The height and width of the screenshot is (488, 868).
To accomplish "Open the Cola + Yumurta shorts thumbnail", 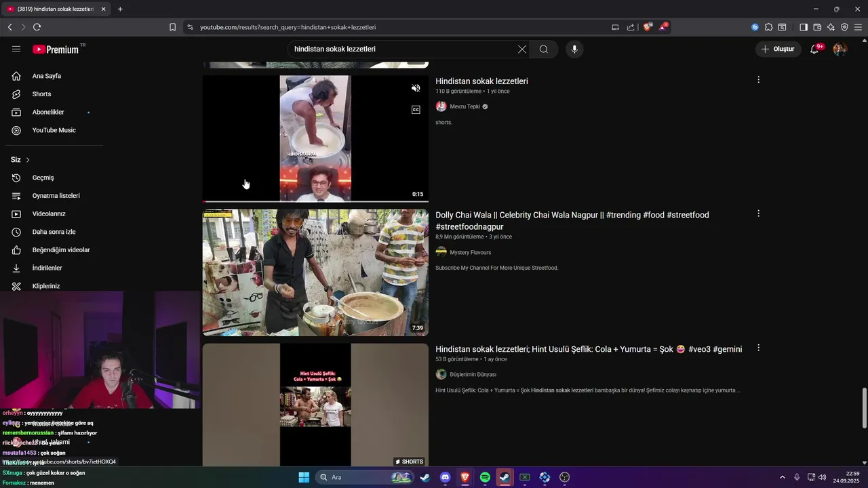I will pos(315,405).
